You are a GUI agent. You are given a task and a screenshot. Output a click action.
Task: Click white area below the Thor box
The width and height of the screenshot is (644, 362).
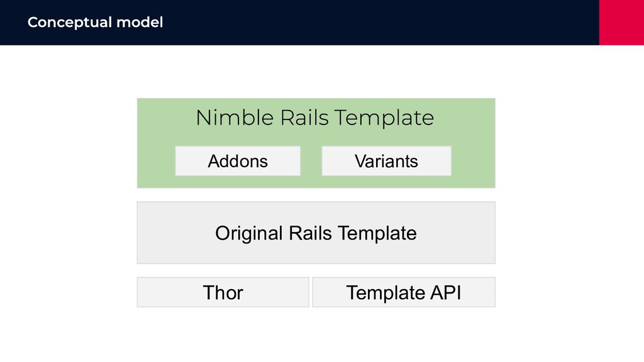pos(223,332)
